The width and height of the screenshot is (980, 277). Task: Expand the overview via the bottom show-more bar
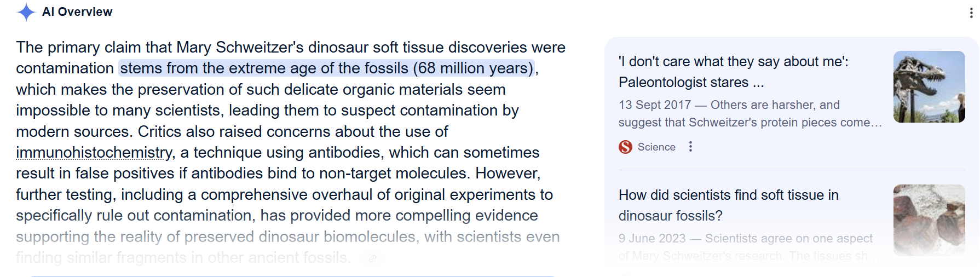(x=293, y=275)
